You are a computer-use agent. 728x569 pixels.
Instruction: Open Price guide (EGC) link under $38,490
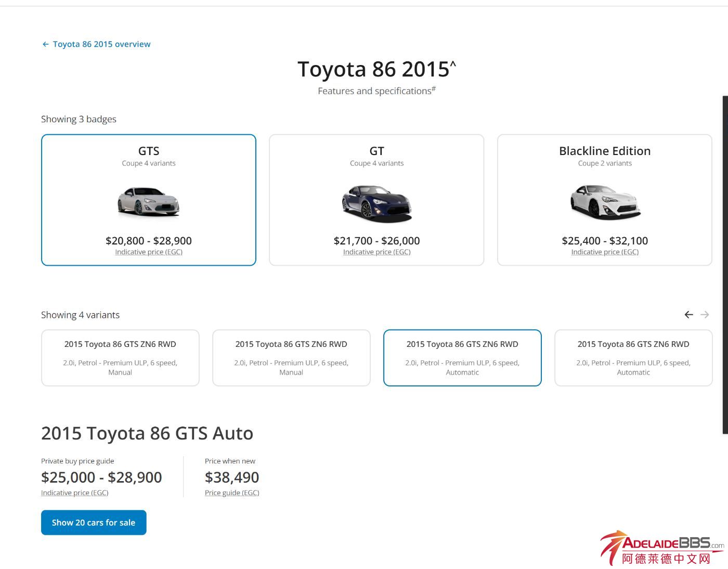coord(232,493)
